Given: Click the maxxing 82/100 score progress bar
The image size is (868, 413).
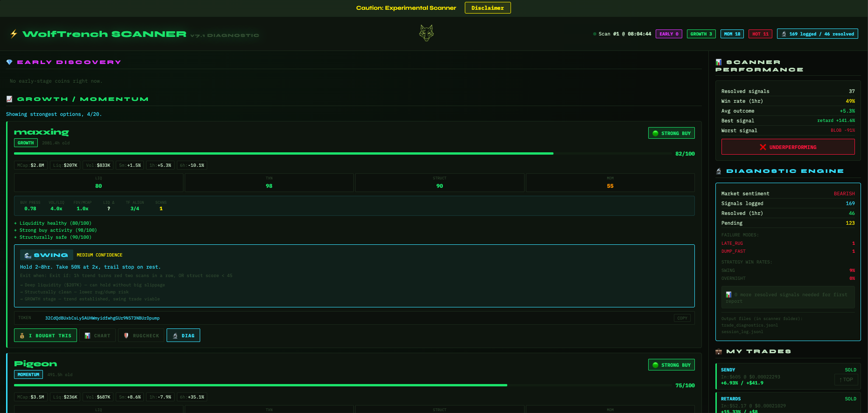Looking at the screenshot, I should pyautogui.click(x=343, y=153).
